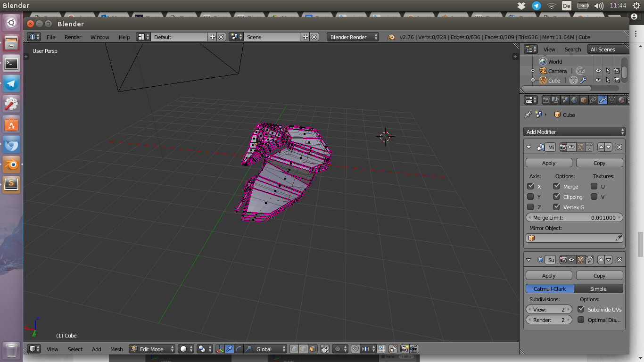
Task: Open the Modifiers properties tab (wrench icon)
Action: (603, 100)
